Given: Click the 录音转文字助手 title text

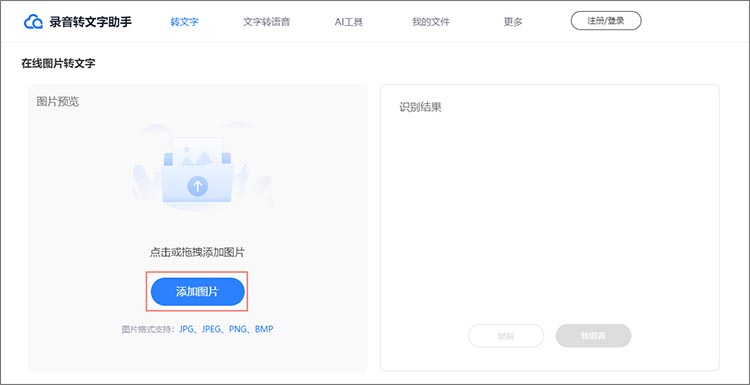Looking at the screenshot, I should pos(90,22).
